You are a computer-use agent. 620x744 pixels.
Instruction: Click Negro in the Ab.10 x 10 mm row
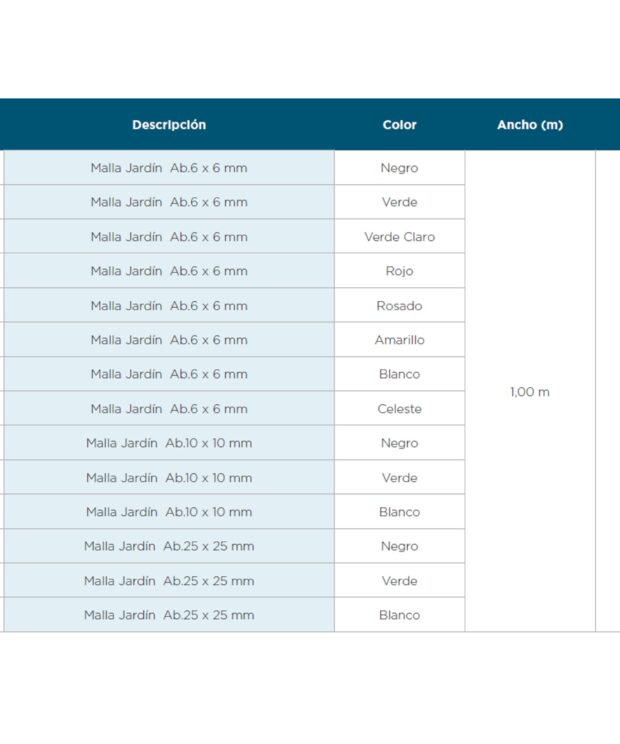[x=399, y=444]
